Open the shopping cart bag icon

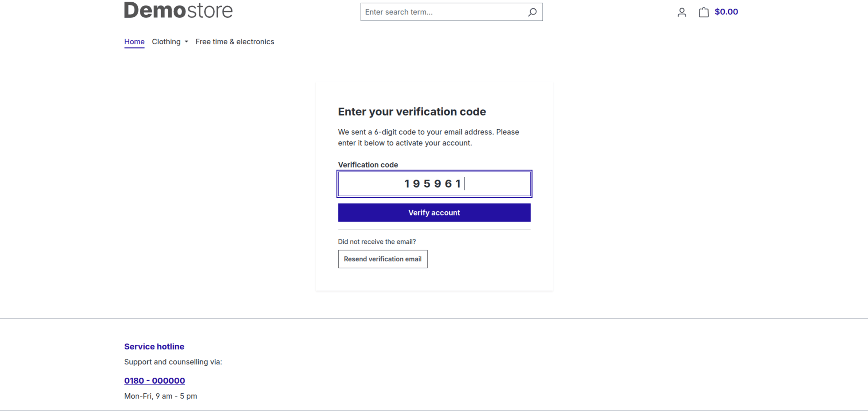[x=703, y=12]
